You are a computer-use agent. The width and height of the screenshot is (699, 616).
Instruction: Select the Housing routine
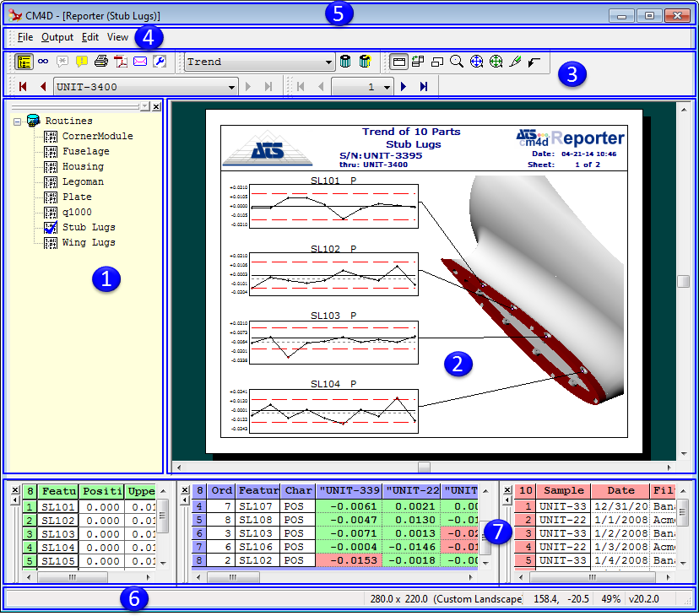coord(83,166)
